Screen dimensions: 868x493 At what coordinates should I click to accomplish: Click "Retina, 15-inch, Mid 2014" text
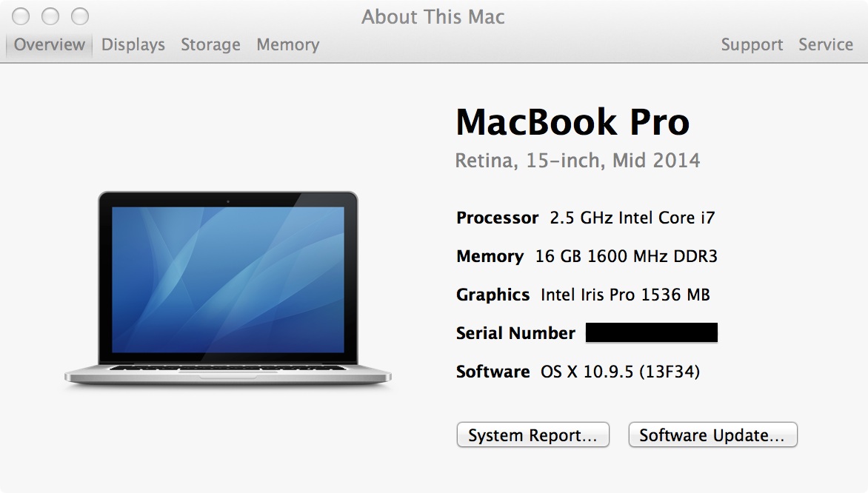(x=578, y=161)
